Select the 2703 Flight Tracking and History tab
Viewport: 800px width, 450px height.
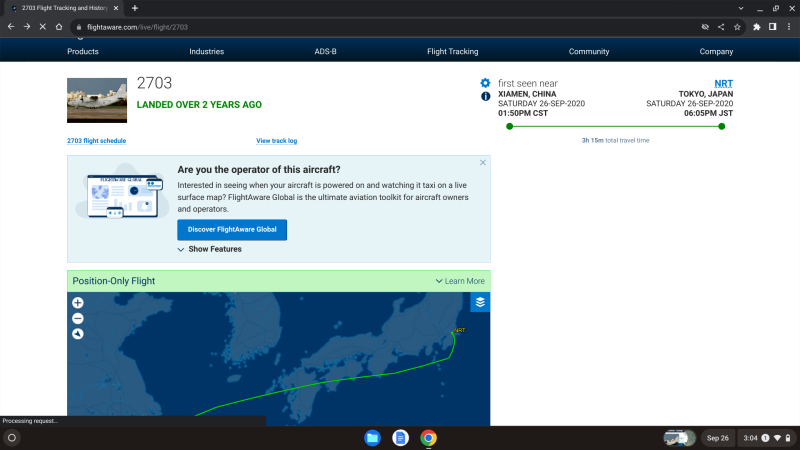pos(64,8)
